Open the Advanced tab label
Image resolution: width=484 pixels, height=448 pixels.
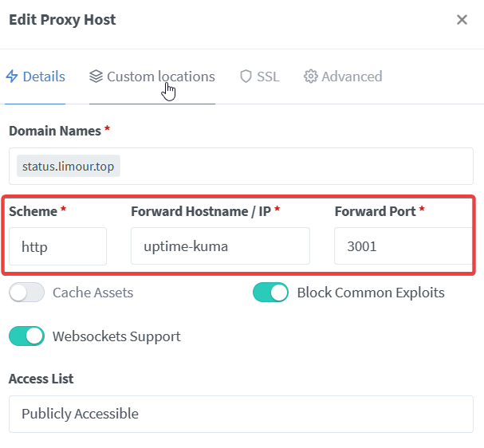[352, 77]
